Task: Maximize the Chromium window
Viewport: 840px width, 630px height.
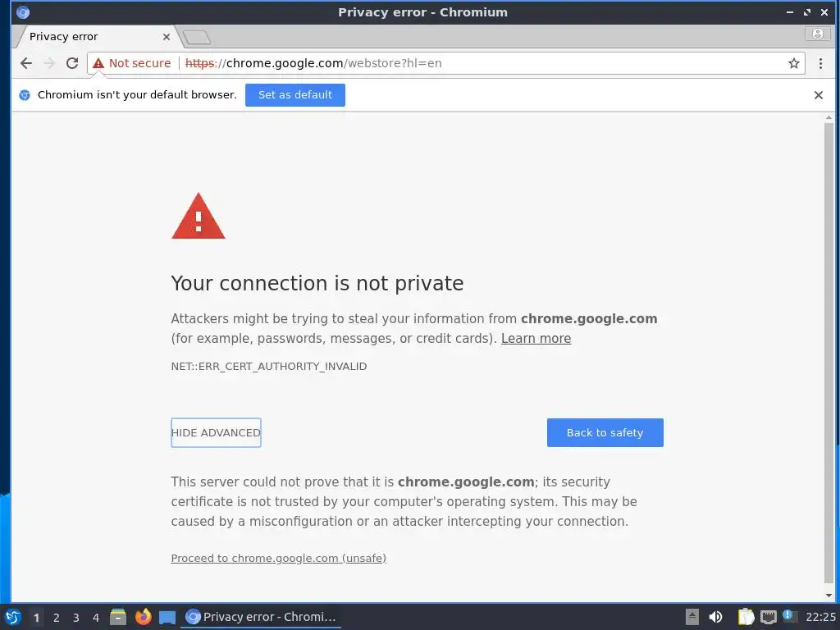Action: [x=807, y=12]
